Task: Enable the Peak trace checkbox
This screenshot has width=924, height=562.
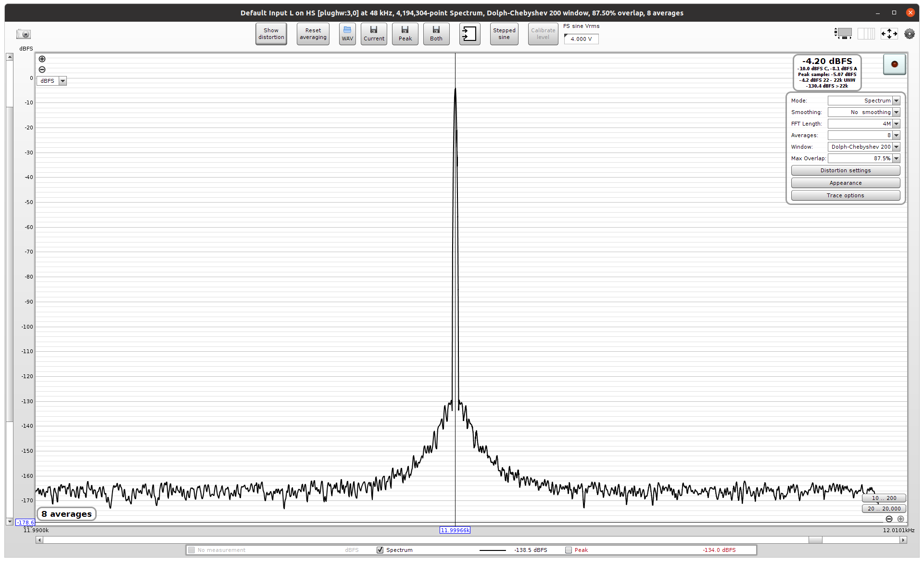Action: (569, 550)
